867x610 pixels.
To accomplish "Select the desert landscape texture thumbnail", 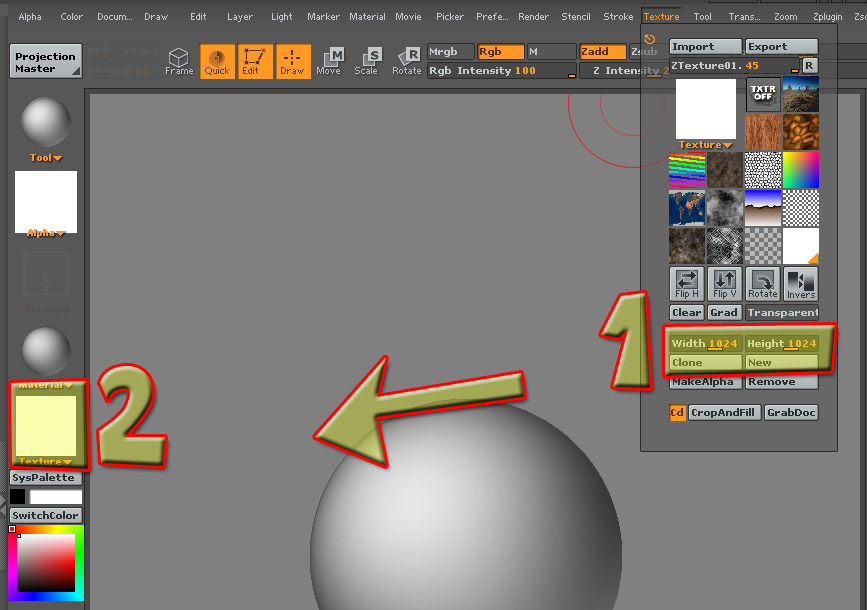I will pos(801,94).
